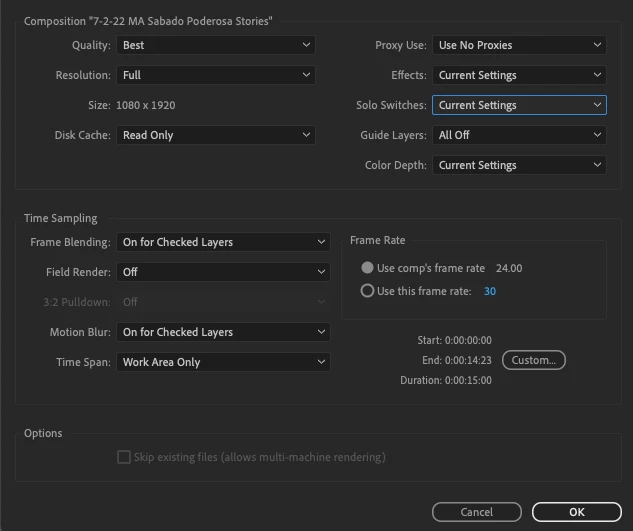Click the comp frame rate value 24.00

coord(509,268)
